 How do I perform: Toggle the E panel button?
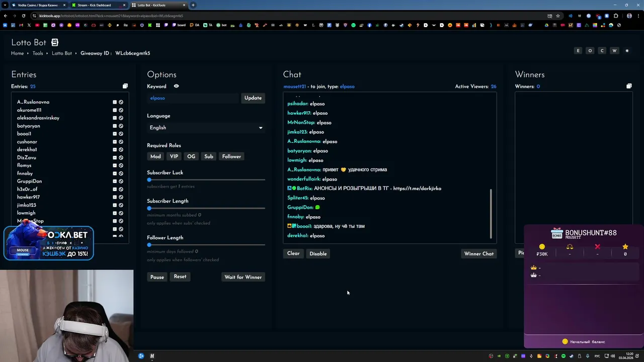[x=578, y=51]
